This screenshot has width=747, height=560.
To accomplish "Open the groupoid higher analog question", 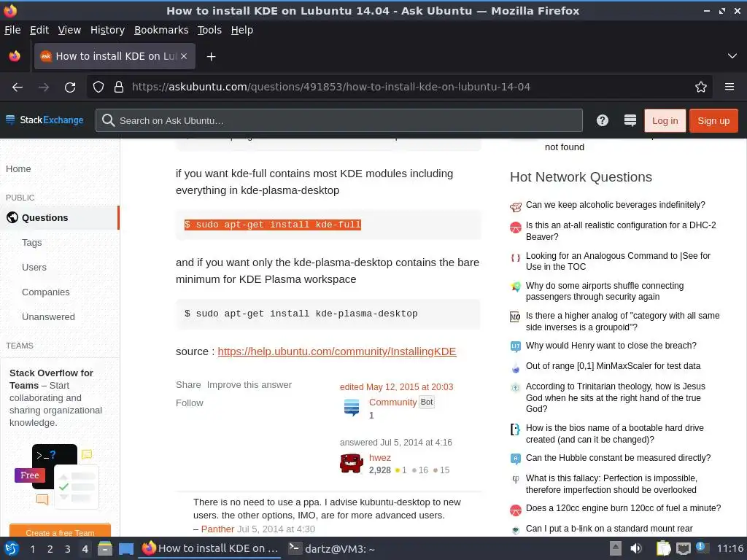I will tap(623, 322).
